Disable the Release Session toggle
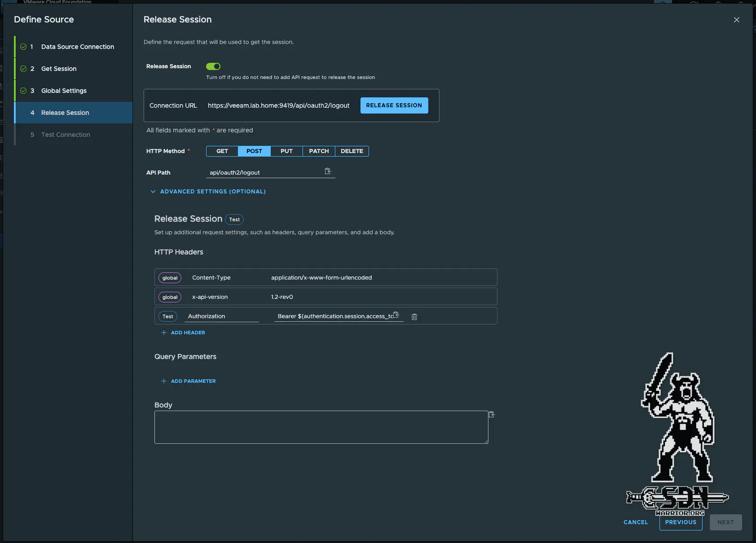Image resolution: width=756 pixels, height=543 pixels. click(x=213, y=66)
